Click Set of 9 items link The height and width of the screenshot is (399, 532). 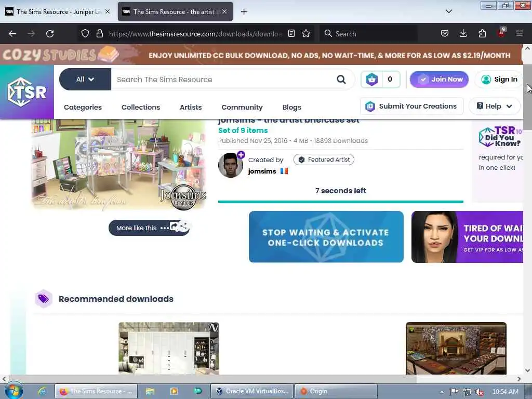point(243,130)
